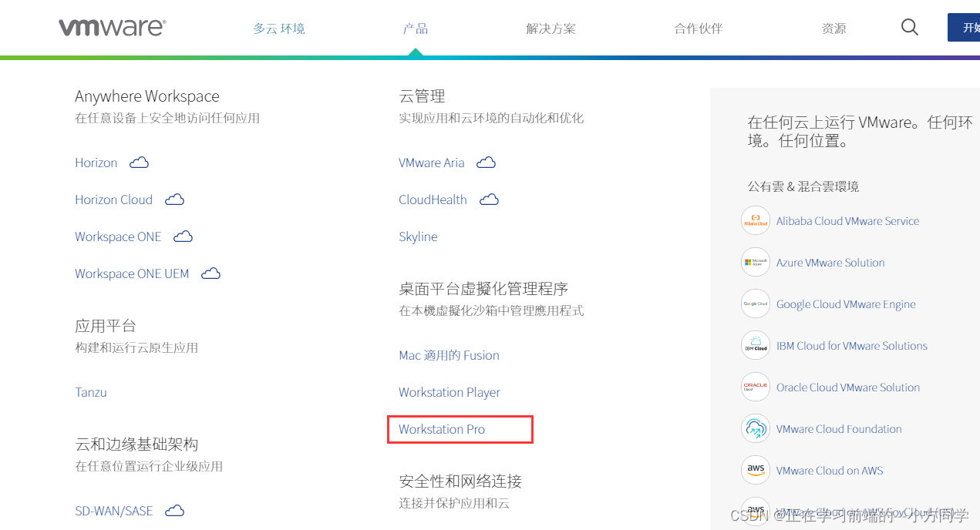Click the text 构建和运行云原生应用
This screenshot has width=980, height=530.
tap(136, 347)
